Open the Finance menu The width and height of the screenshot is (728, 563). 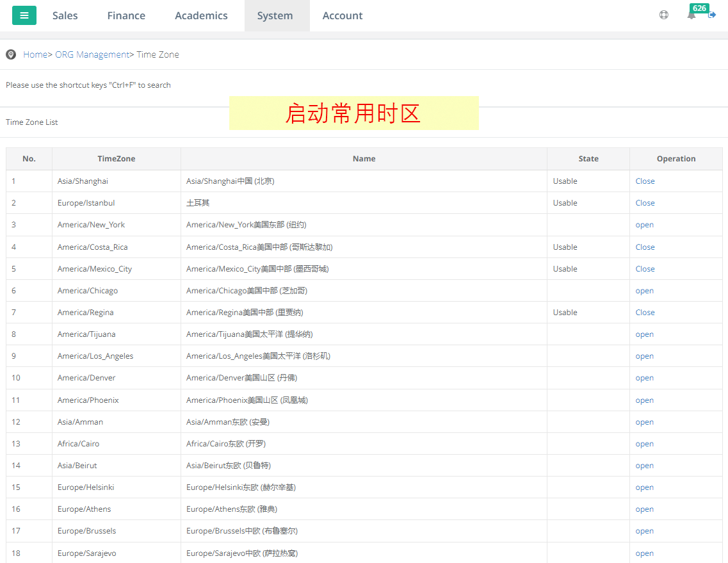(126, 15)
